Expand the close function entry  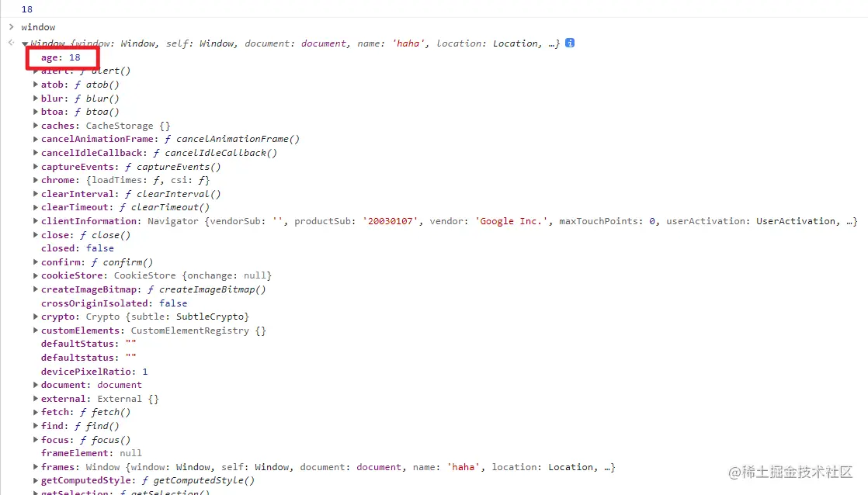click(36, 234)
